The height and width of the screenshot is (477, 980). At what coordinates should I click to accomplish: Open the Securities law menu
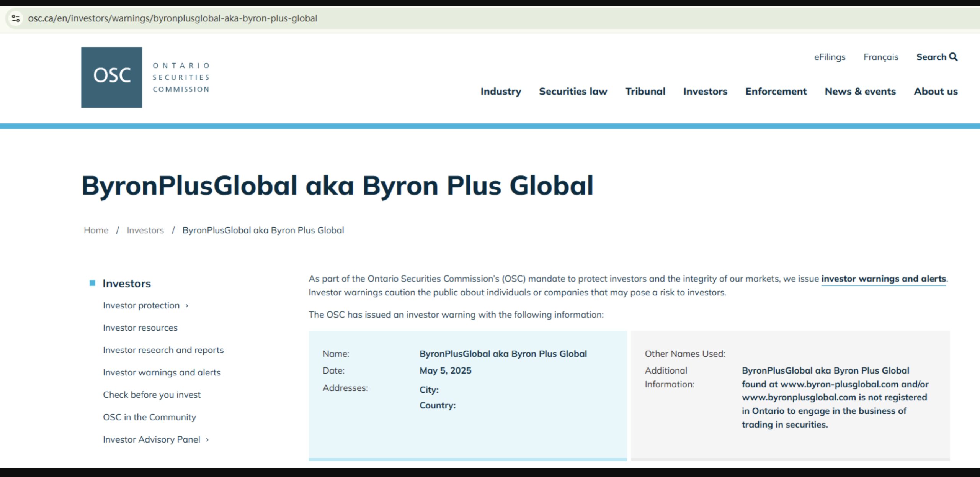[x=573, y=92]
